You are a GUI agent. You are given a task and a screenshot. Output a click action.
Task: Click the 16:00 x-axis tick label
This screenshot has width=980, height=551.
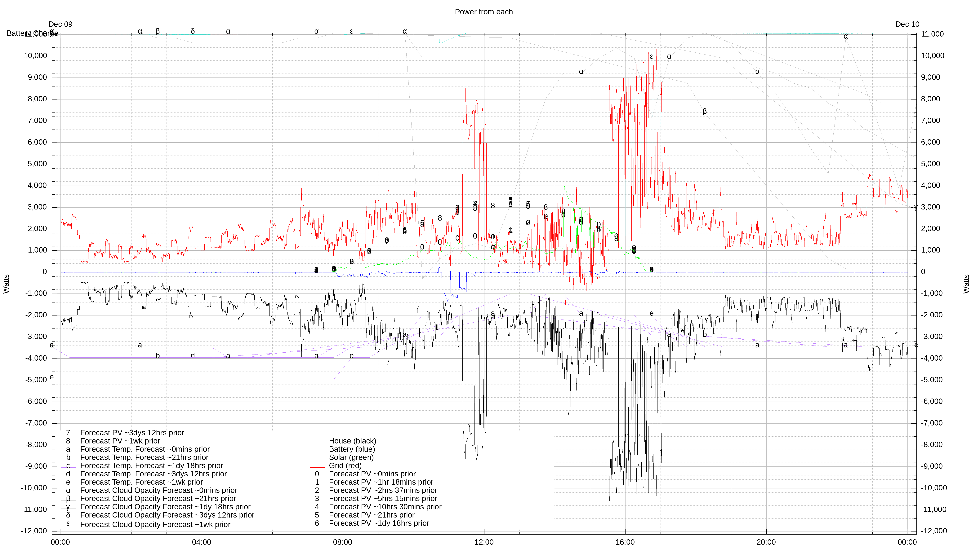coord(625,542)
